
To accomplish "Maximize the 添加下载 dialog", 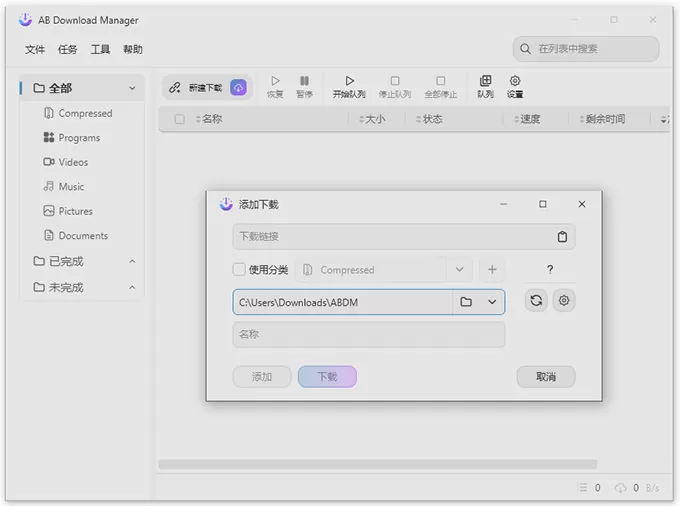I will (543, 204).
